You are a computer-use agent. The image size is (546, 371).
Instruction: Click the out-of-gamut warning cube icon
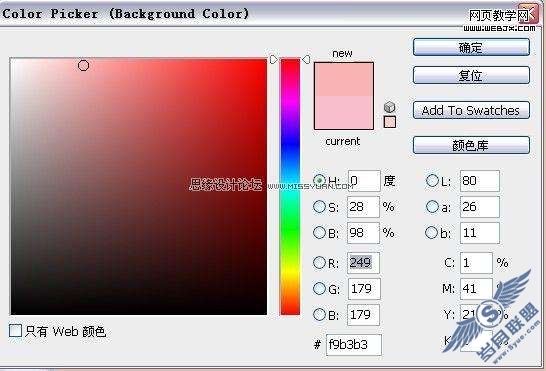click(x=390, y=107)
